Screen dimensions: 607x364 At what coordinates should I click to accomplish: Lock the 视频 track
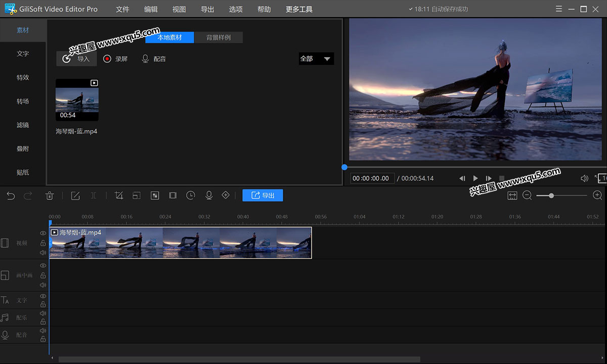(x=43, y=243)
